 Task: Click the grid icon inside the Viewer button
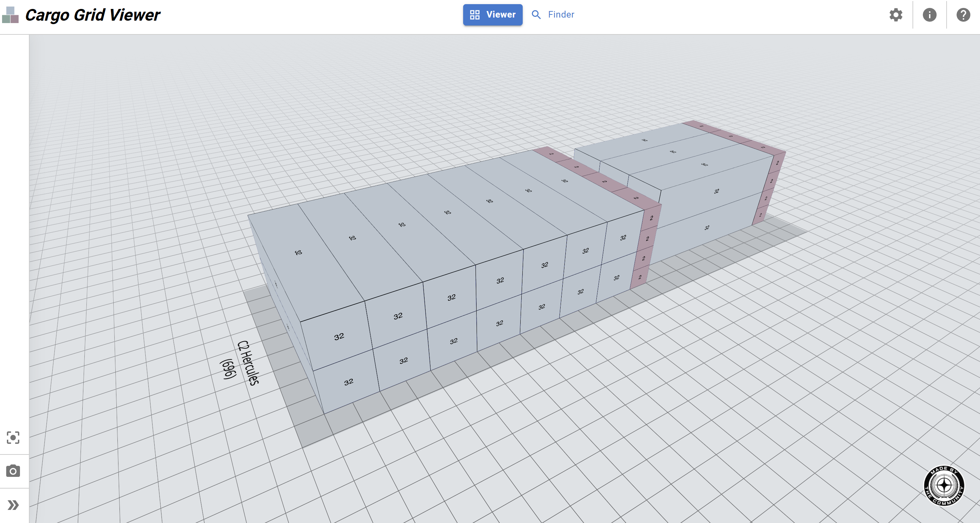pyautogui.click(x=475, y=14)
